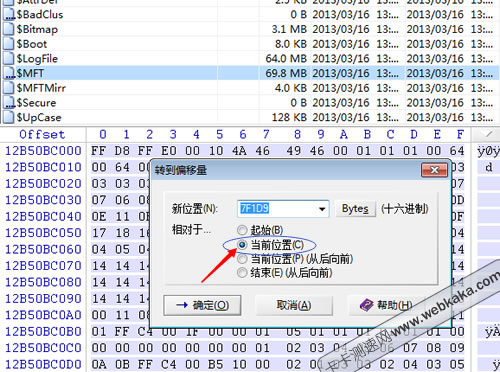Click the E0 byte in first hex row
The height and width of the screenshot is (372, 500).
[x=169, y=151]
